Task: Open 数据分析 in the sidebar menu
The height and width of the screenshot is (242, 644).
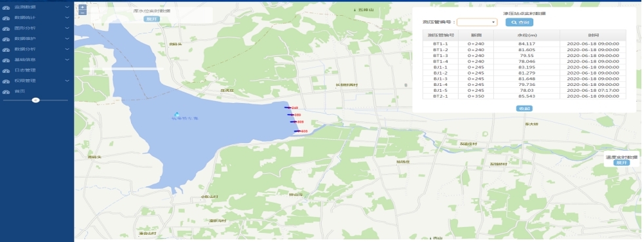Action: tap(25, 49)
